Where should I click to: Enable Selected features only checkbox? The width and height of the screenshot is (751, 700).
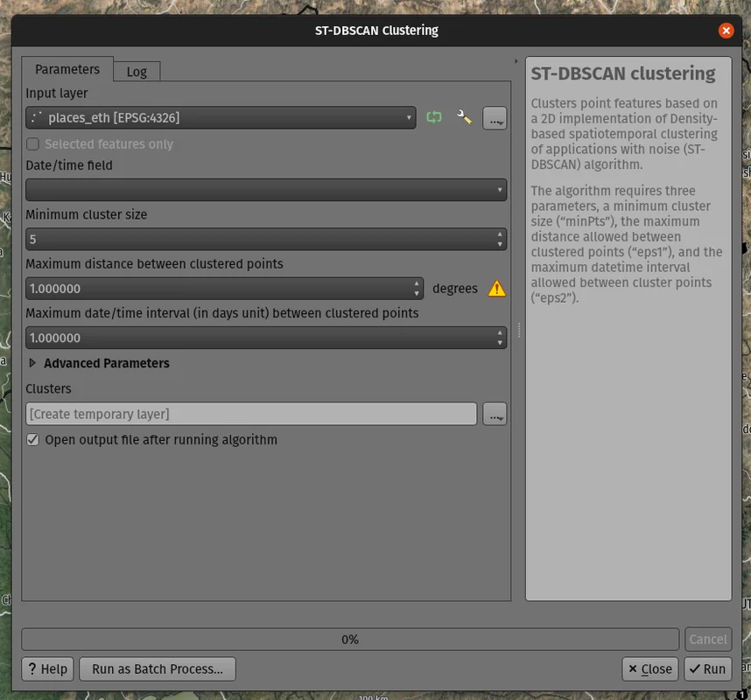click(33, 144)
